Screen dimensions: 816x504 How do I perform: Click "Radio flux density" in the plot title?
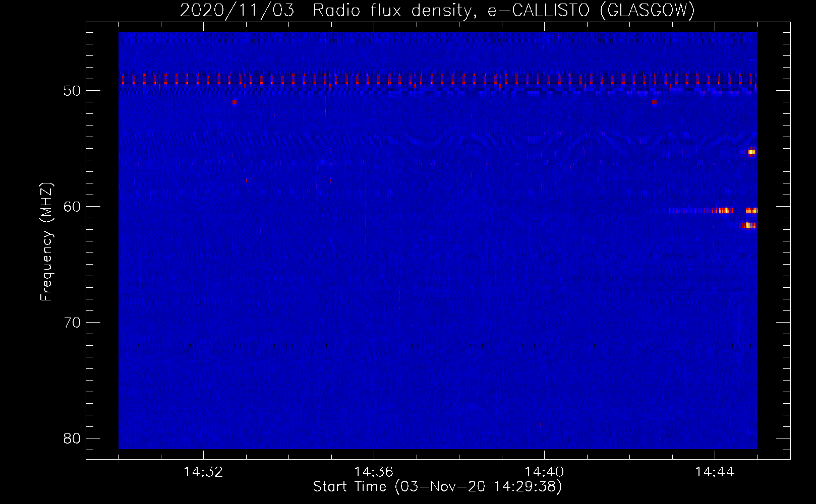[x=393, y=10]
